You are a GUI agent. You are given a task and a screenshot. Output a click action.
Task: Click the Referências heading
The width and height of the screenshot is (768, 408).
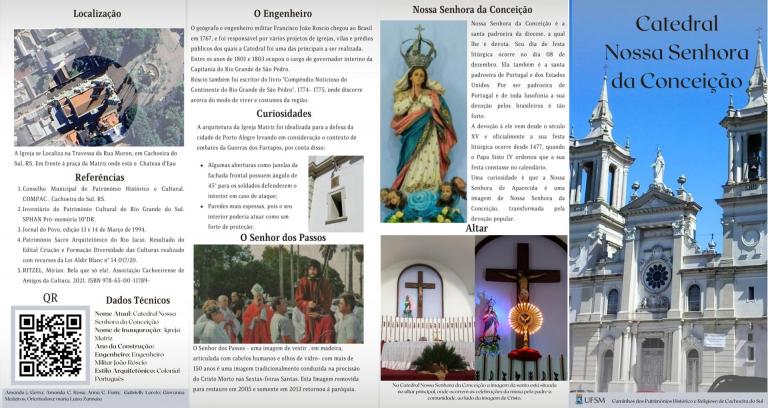(99, 177)
